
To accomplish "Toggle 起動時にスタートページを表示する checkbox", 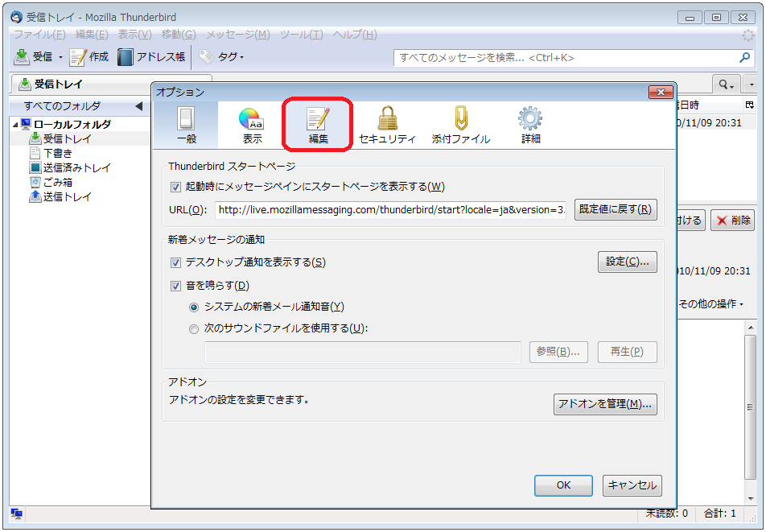I will tap(175, 187).
